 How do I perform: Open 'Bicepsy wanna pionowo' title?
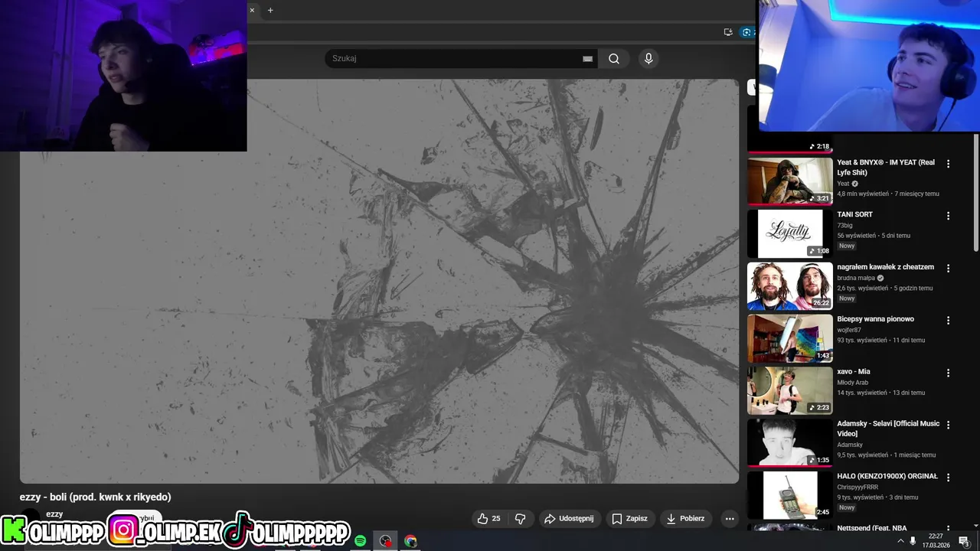[x=875, y=319]
